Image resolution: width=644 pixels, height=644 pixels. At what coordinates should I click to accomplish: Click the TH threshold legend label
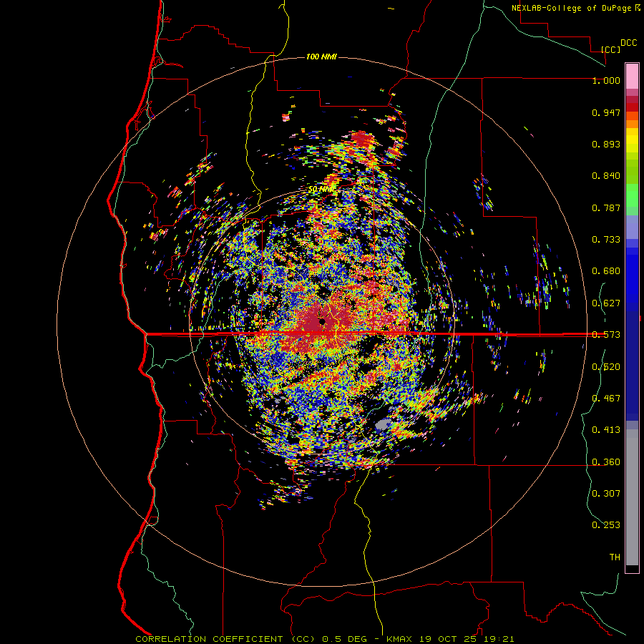615,557
